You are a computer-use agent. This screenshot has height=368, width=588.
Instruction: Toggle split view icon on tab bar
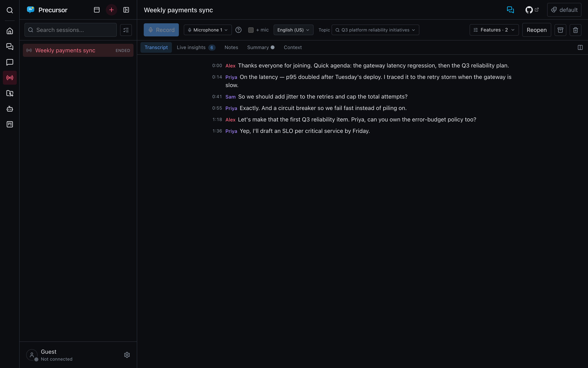(x=580, y=47)
